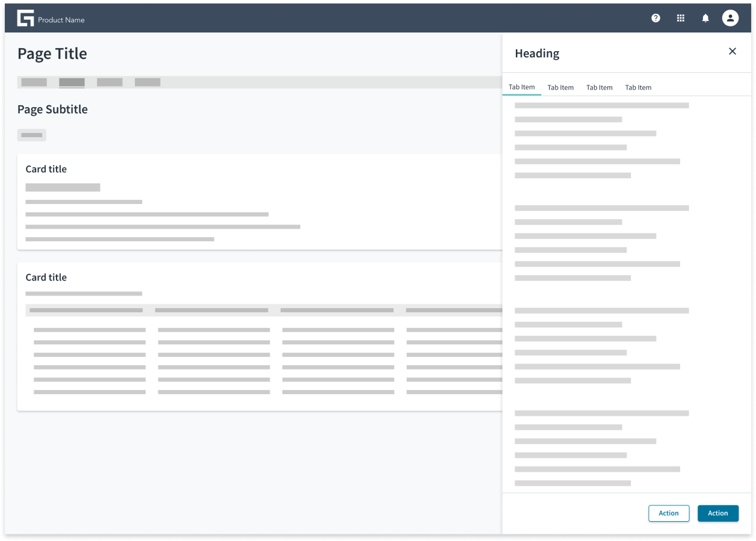756x541 pixels.
Task: Select the active teal-underlined Tab Item
Action: (522, 87)
